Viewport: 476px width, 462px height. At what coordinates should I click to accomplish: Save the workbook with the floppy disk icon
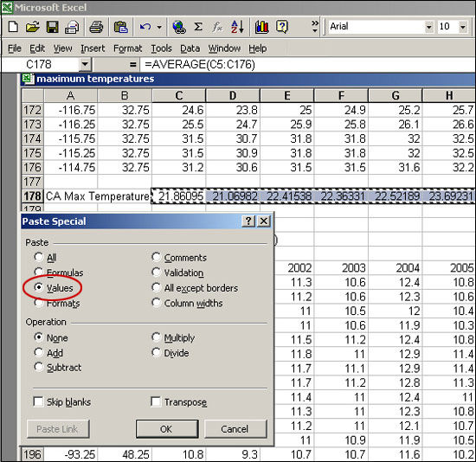(x=52, y=27)
